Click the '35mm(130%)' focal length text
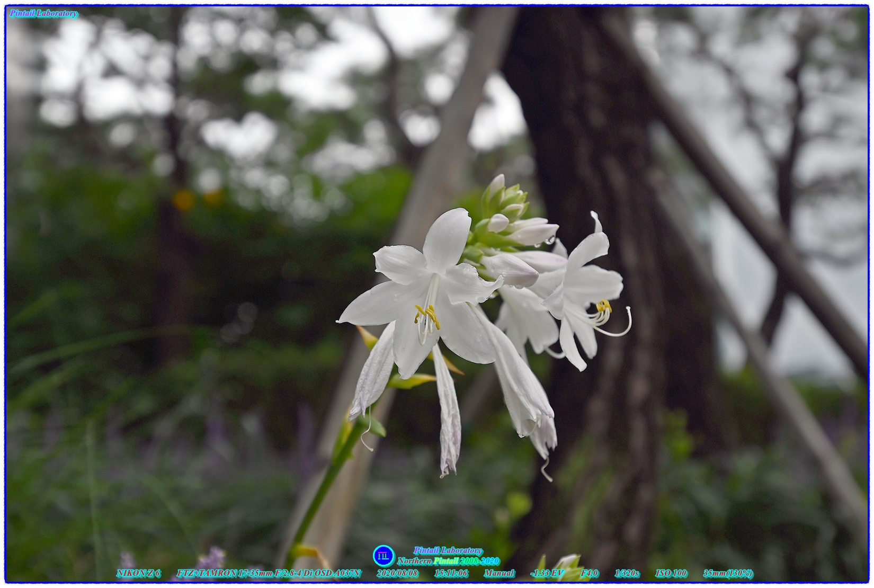Image resolution: width=874 pixels, height=588 pixels. tap(728, 573)
